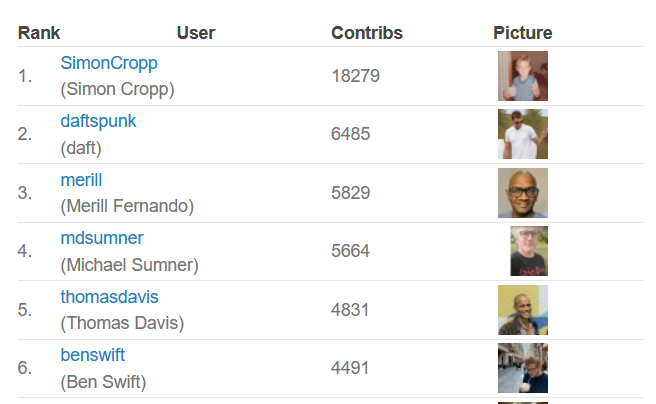Click the merill username link
The image size is (656, 404).
coord(81,180)
